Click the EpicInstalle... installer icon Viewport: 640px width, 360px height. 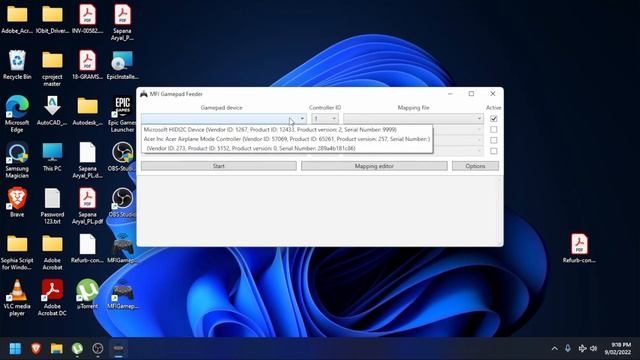tap(122, 65)
